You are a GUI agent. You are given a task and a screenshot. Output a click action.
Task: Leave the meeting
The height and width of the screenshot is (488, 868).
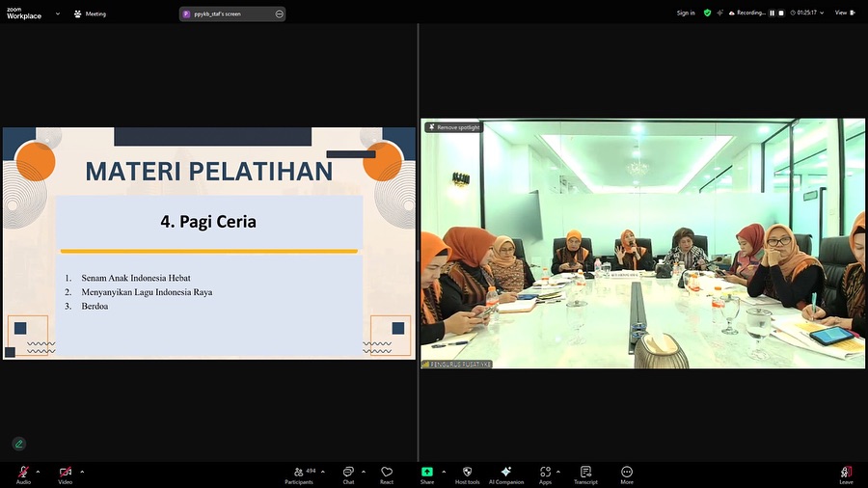(846, 474)
